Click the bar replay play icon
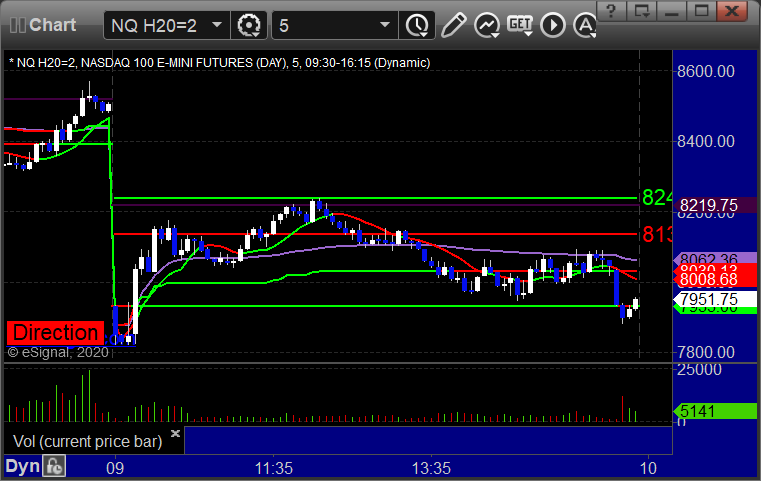Viewport: 761px width, 481px height. (553, 25)
